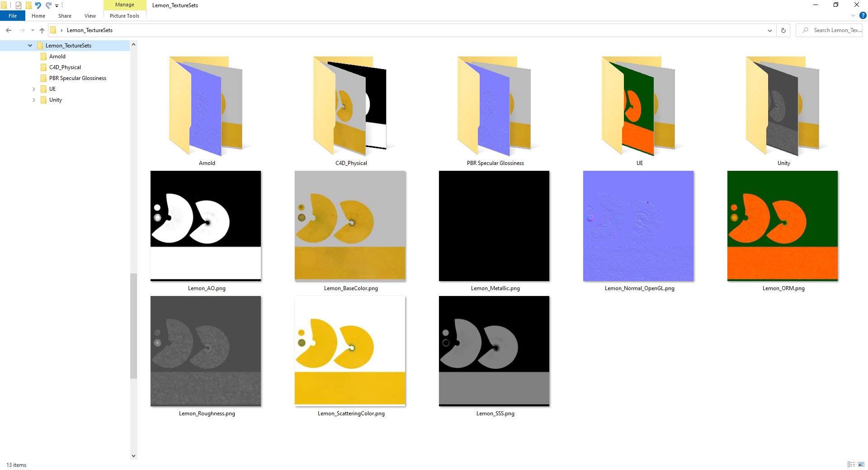Click the Properties quick access icon
868x470 pixels.
click(19, 5)
